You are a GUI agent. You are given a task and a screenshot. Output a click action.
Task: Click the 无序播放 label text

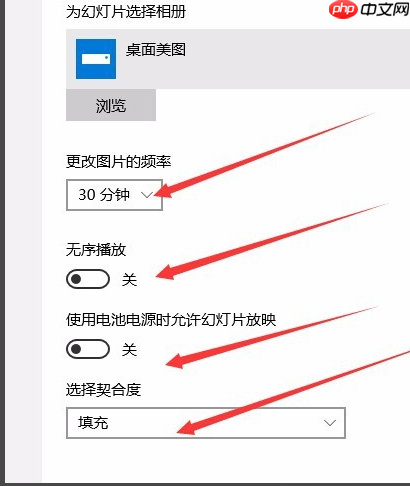point(96,250)
